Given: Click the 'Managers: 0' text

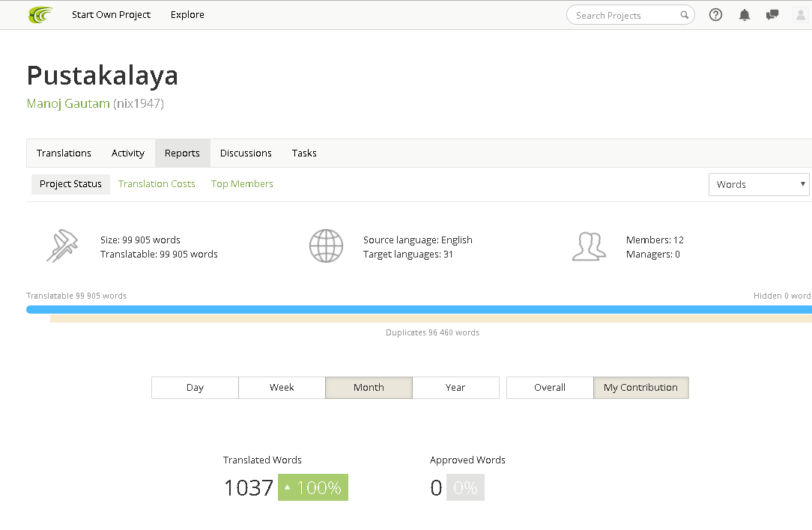Looking at the screenshot, I should [x=652, y=254].
